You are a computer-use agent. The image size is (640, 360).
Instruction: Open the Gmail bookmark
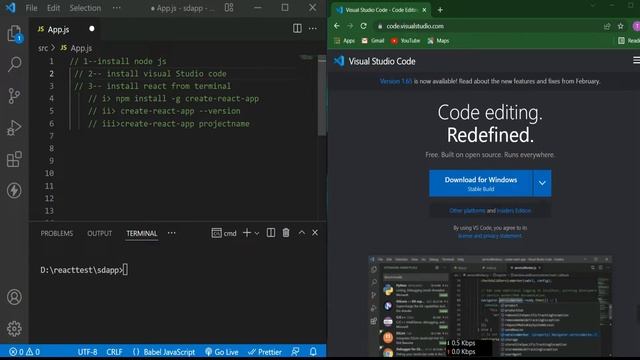coord(373,41)
